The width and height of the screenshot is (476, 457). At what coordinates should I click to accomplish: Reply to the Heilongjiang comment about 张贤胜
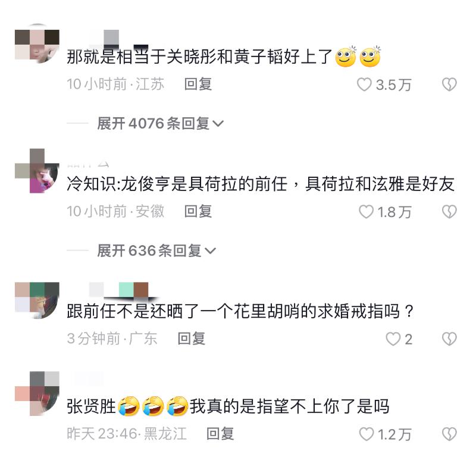coord(220,434)
